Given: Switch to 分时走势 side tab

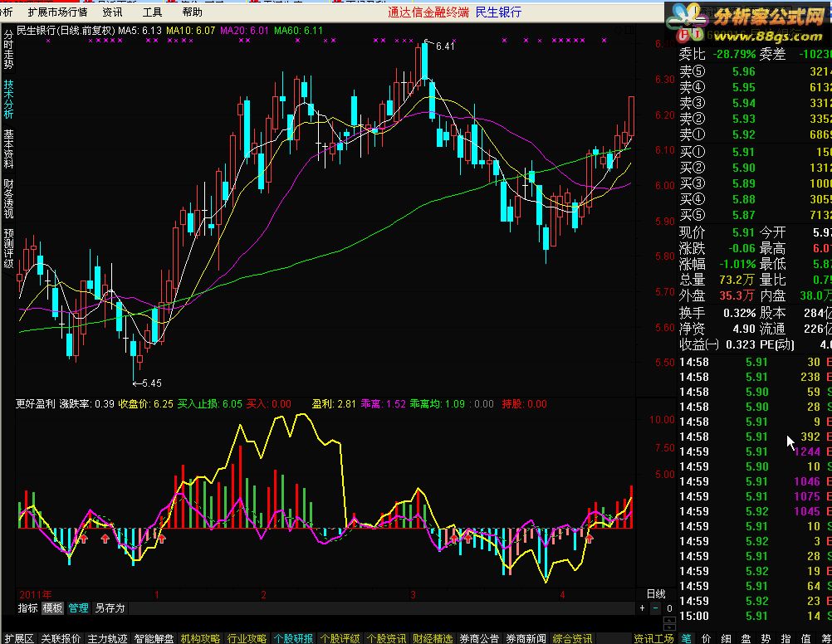Looking at the screenshot, I should (8, 49).
